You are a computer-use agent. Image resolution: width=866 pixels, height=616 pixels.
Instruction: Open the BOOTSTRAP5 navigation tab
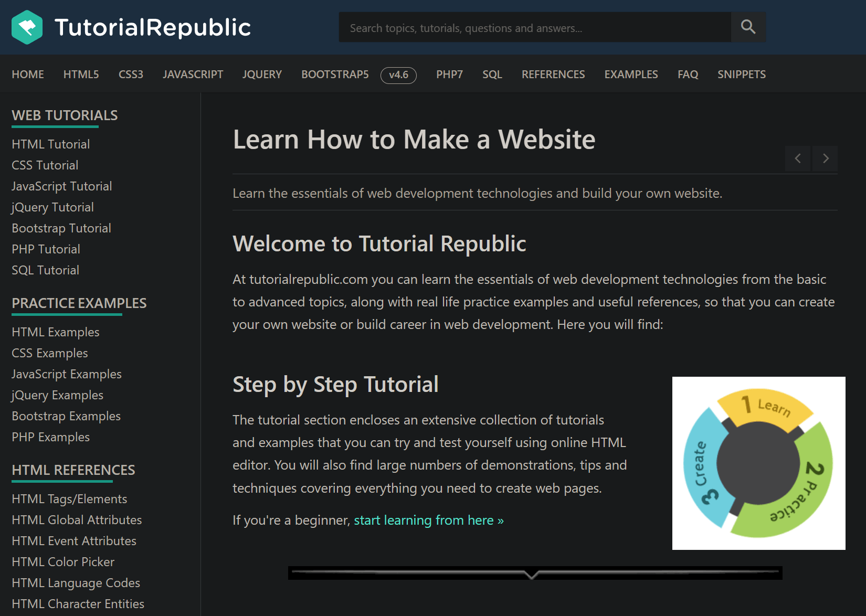[x=334, y=74]
